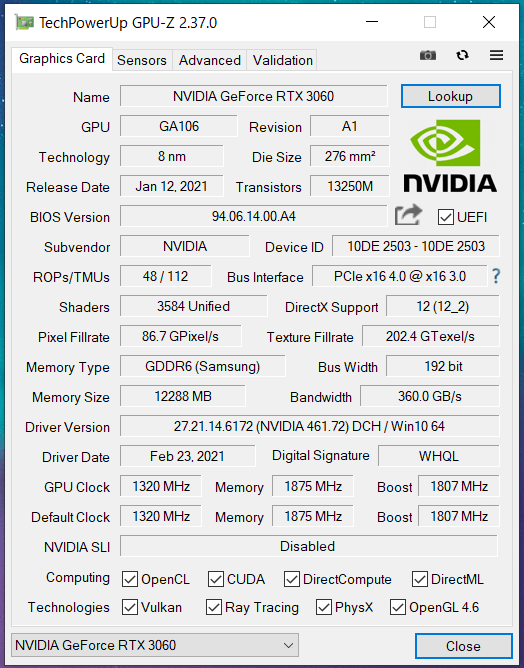The image size is (524, 668).
Task: Switch to the Advanced tab
Action: pos(210,60)
